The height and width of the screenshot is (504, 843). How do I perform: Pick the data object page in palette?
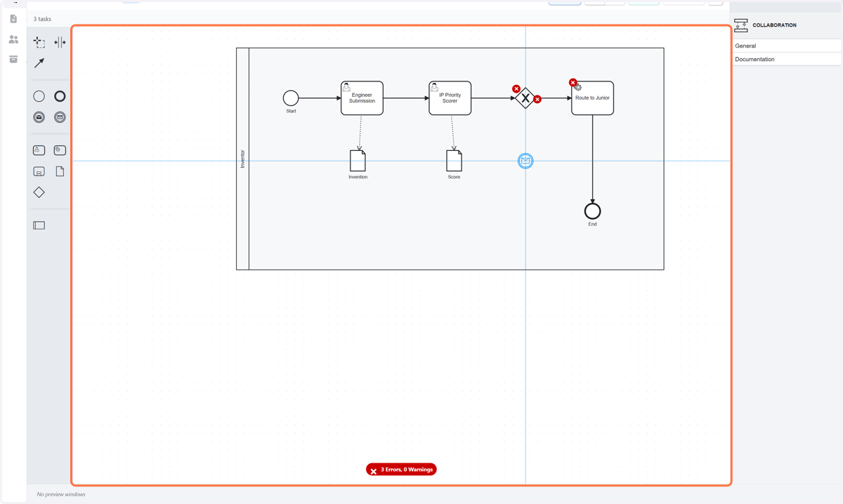pyautogui.click(x=60, y=171)
